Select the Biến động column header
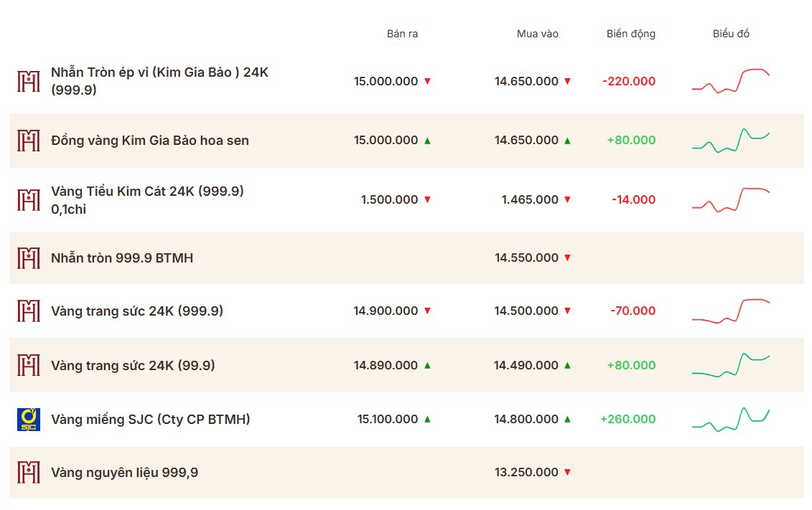Image resolution: width=812 pixels, height=510 pixels. pyautogui.click(x=631, y=34)
